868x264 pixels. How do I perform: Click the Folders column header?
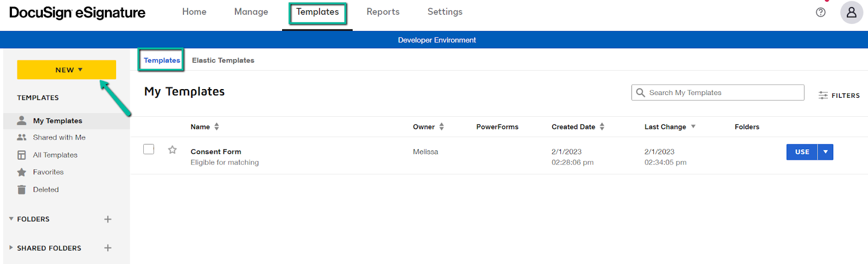[x=747, y=127]
